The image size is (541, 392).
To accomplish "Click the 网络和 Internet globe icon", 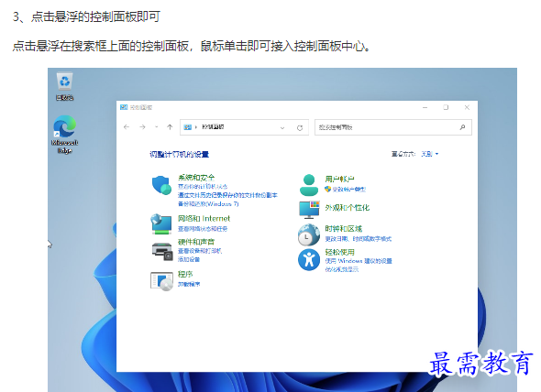I will [x=161, y=223].
